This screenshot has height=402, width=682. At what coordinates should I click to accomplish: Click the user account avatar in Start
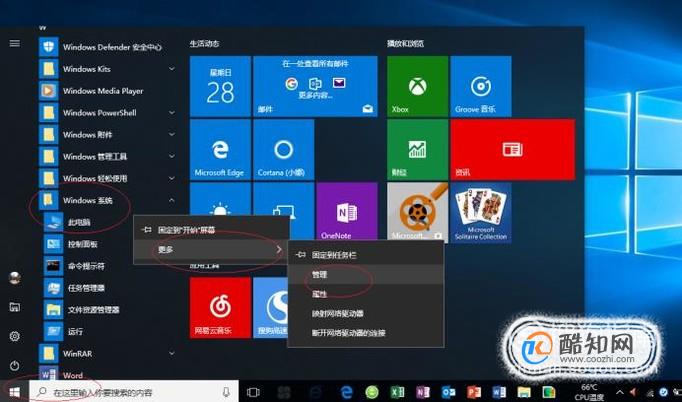coord(14,278)
